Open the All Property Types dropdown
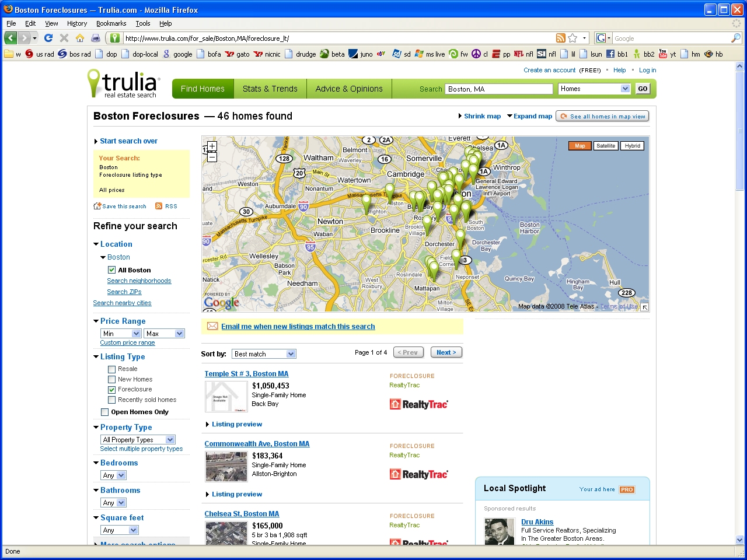Screen dimensions: 747x560 138,440
